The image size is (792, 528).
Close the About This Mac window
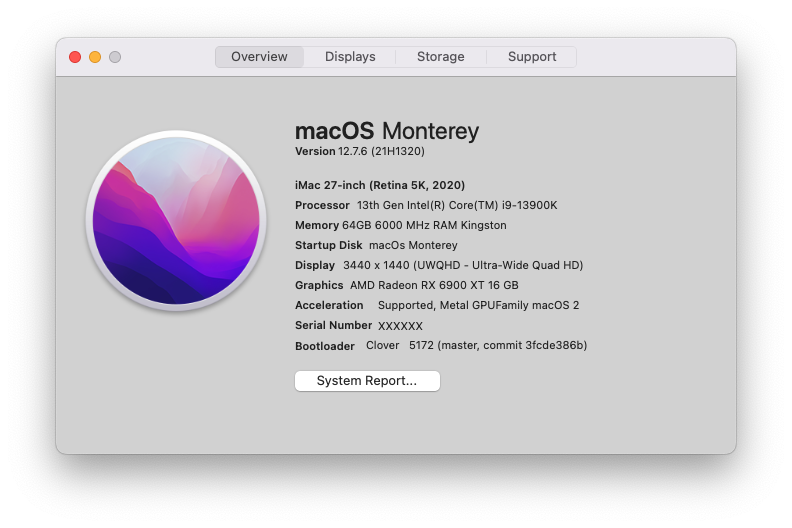coord(75,57)
